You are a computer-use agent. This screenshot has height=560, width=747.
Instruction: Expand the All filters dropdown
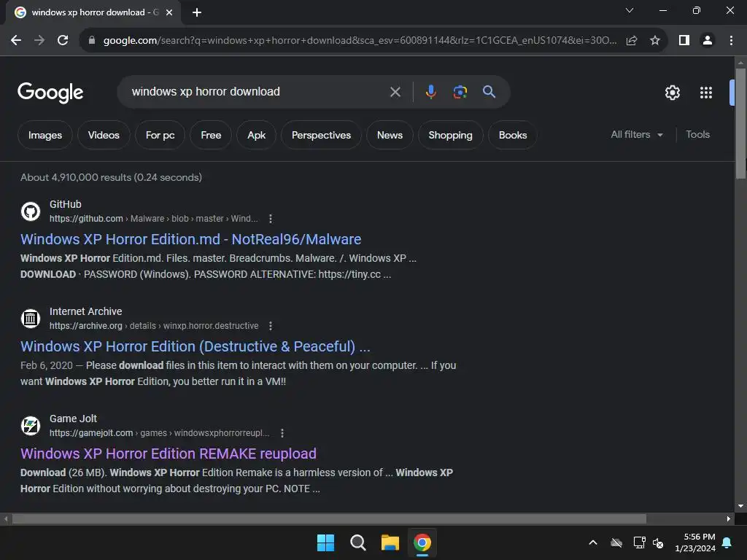click(x=637, y=135)
